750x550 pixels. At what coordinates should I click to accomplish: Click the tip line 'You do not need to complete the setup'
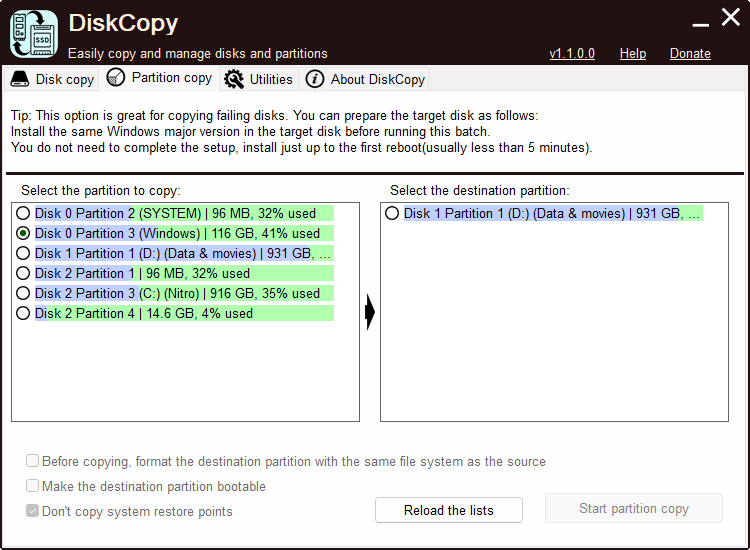click(301, 147)
